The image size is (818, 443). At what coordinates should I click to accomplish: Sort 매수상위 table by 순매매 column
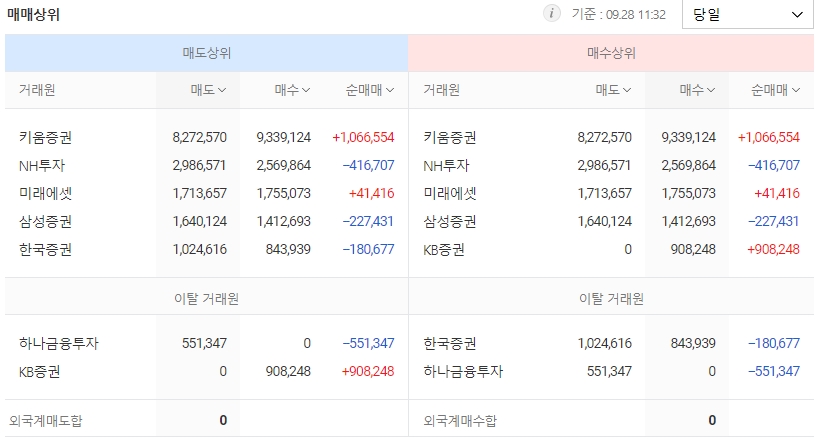tap(775, 90)
